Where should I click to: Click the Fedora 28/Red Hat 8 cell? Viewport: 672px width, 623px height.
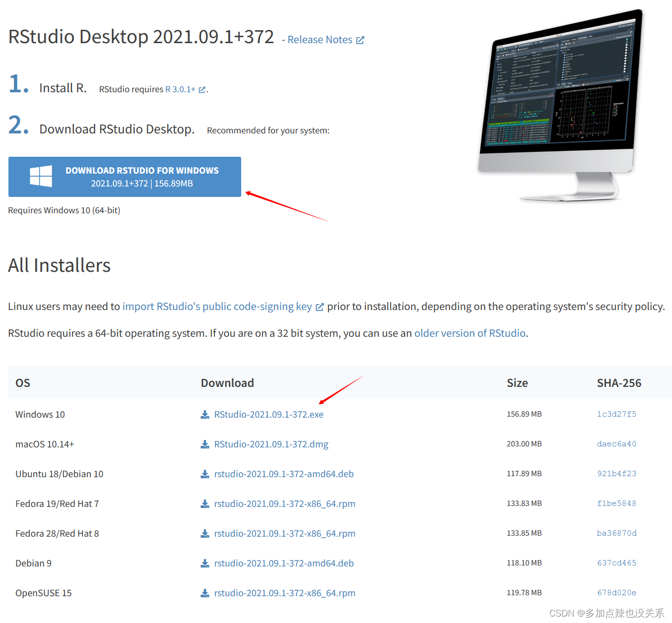[57, 534]
